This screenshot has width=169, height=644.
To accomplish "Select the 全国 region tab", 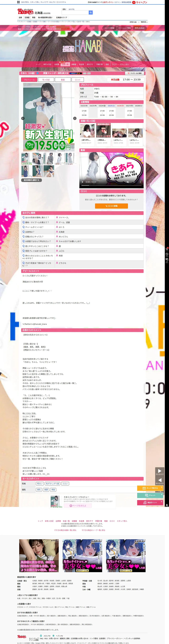I will [20, 18].
